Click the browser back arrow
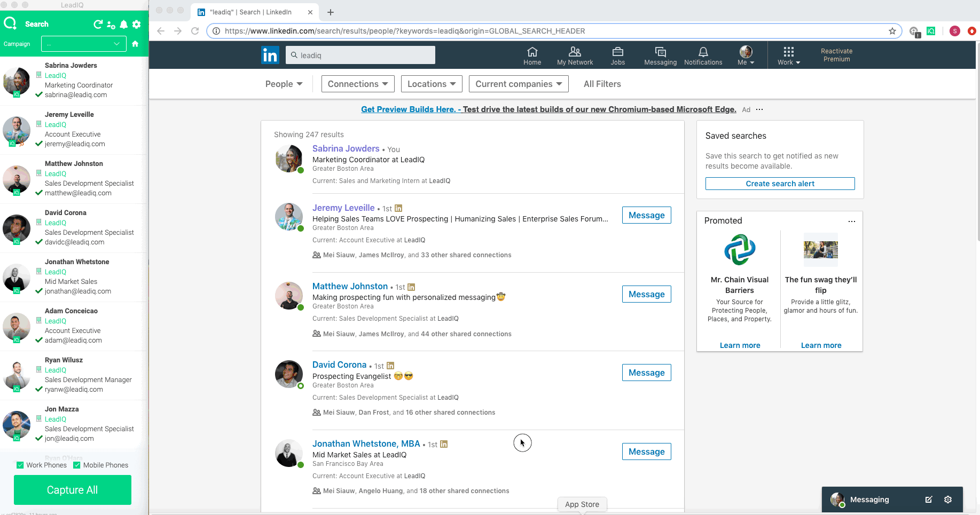Image resolution: width=980 pixels, height=515 pixels. coord(161,31)
